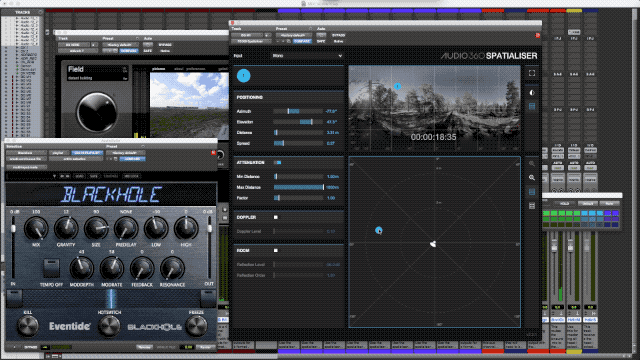Click red target icon in Spatialiser header
Image resolution: width=640 pixels, height=360 pixels.
tap(538, 36)
